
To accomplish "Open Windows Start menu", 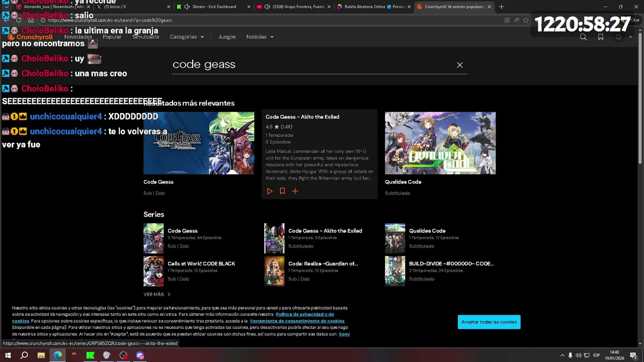I will (x=8, y=355).
